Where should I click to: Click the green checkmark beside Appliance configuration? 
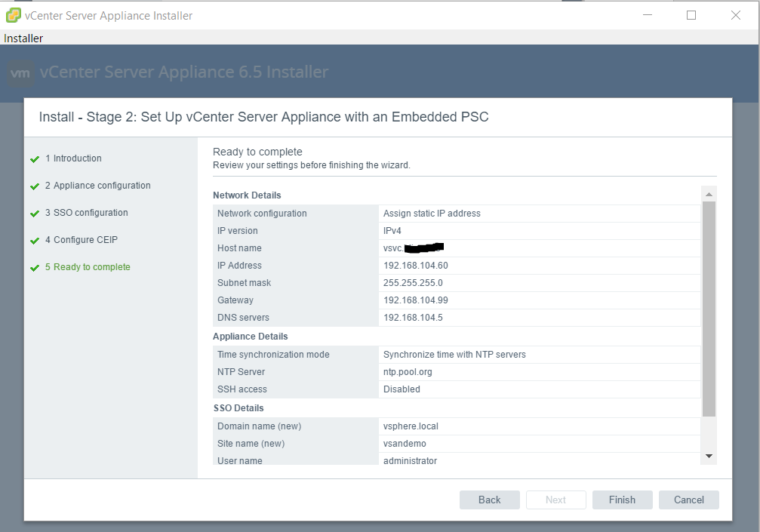35,186
